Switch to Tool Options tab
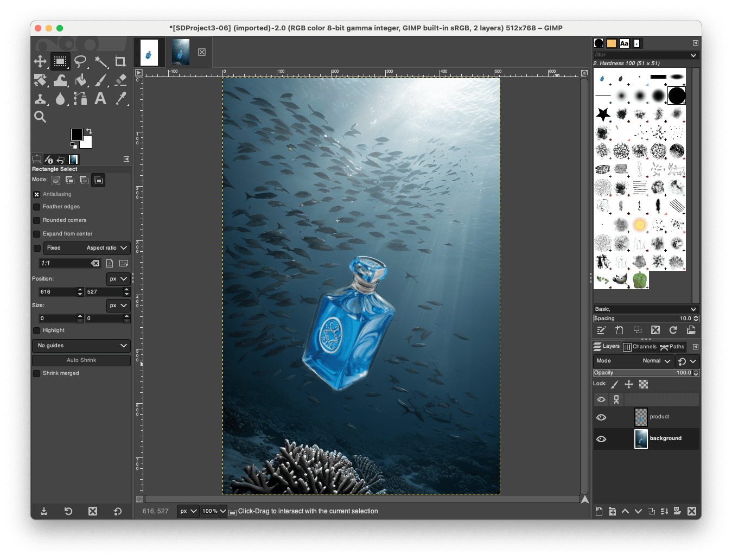Screen dimensions: 732x560 pos(37,160)
